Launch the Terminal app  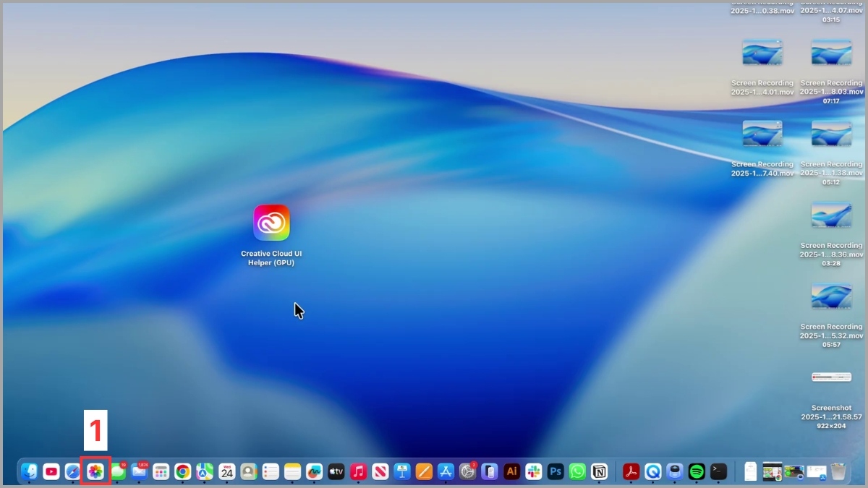click(718, 471)
